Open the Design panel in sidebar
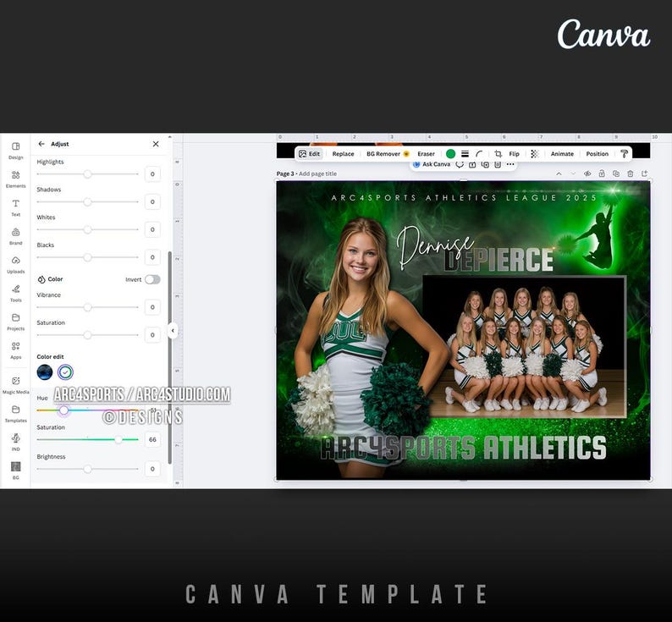This screenshot has height=622, width=672. (x=16, y=151)
